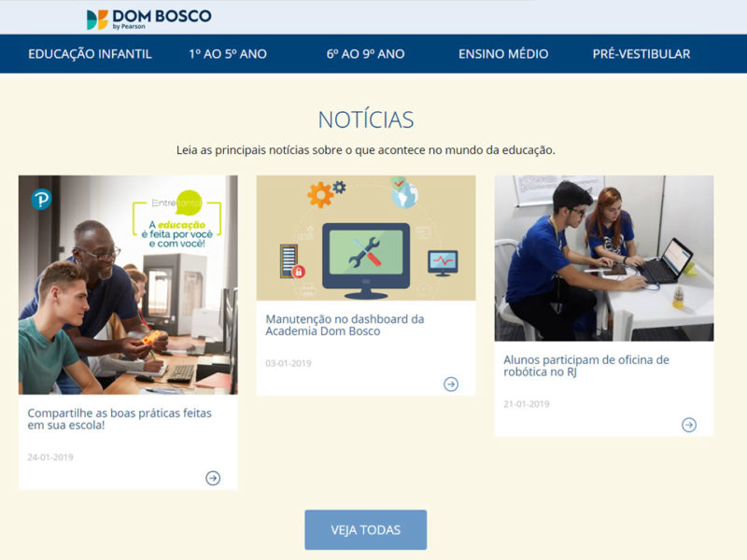
Task: Click the 24-01-2019 date on first card
Action: coord(50,457)
